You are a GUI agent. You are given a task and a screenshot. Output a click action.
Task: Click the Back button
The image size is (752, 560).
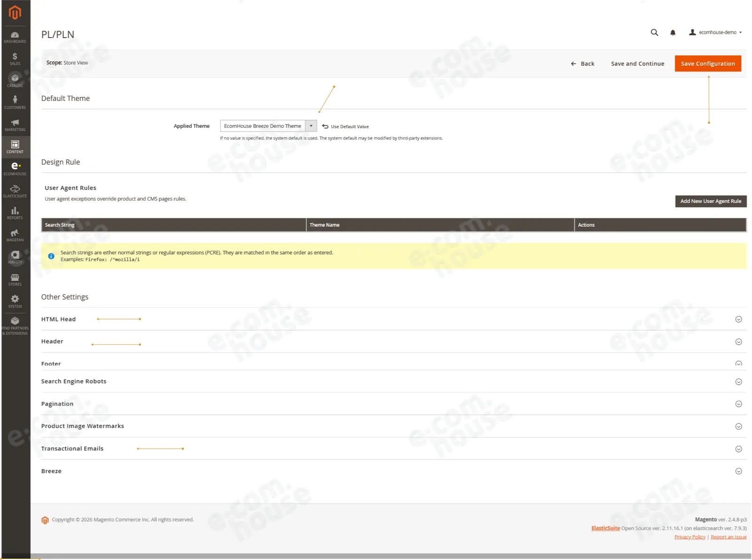click(582, 64)
